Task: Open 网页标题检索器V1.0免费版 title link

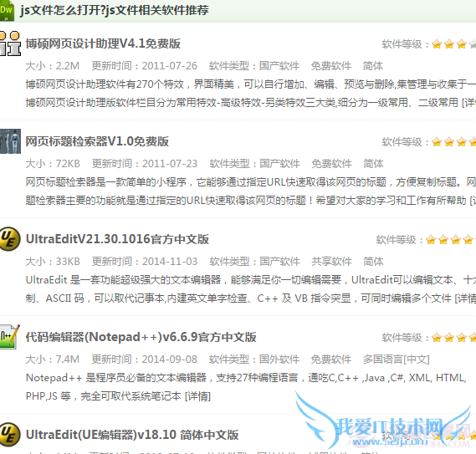Action: coord(97,142)
